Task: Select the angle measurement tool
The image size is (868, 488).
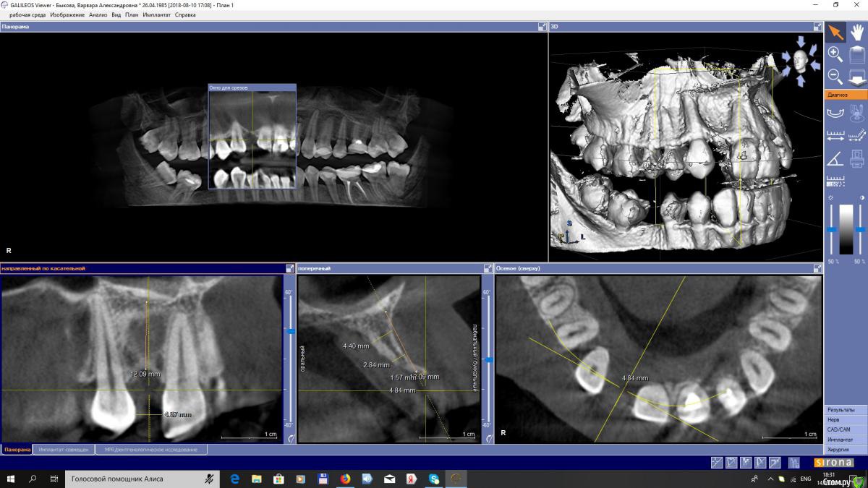Action: pos(835,158)
